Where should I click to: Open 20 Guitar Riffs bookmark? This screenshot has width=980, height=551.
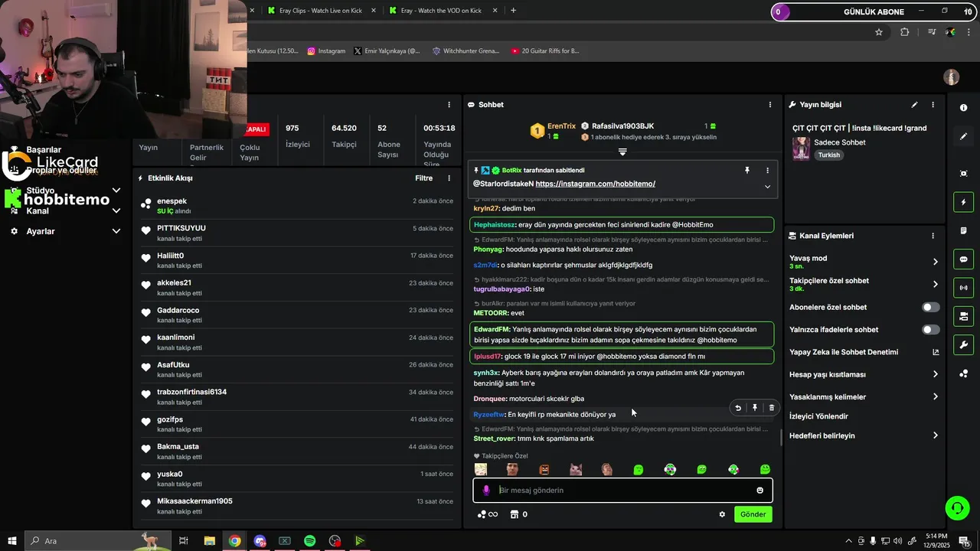tap(544, 51)
